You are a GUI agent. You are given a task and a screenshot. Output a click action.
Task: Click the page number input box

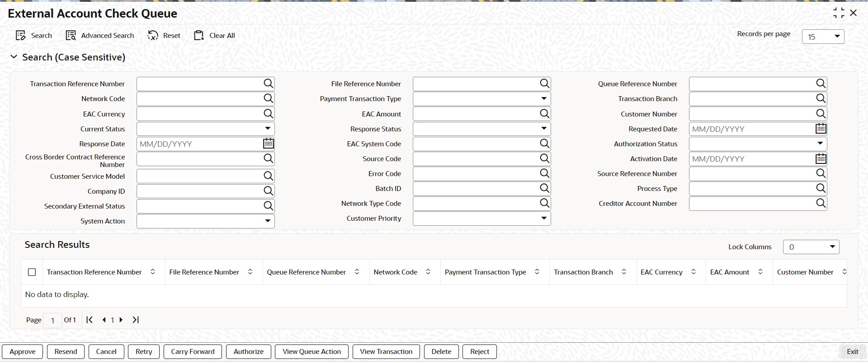(x=52, y=320)
